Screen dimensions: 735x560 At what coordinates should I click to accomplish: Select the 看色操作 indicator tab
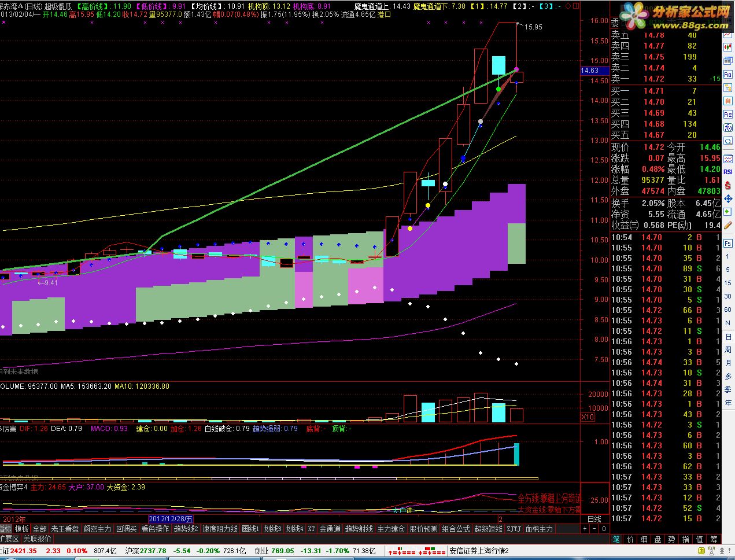tap(155, 529)
